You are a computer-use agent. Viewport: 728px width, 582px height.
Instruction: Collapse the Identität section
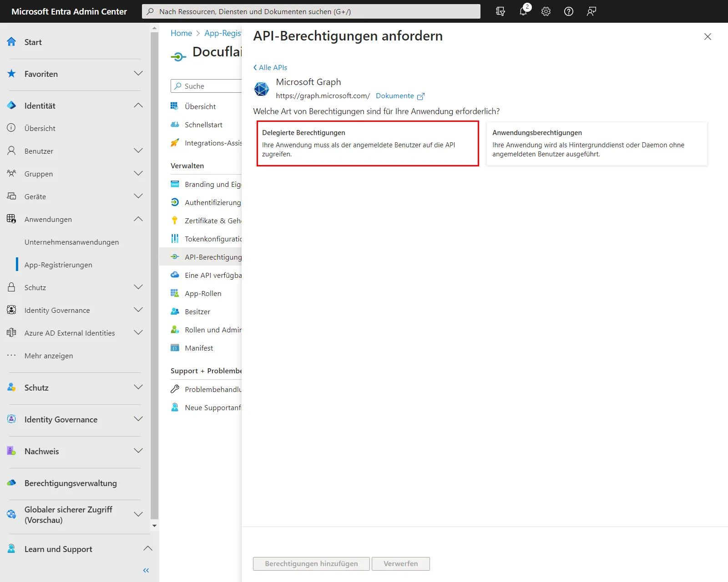(x=138, y=105)
